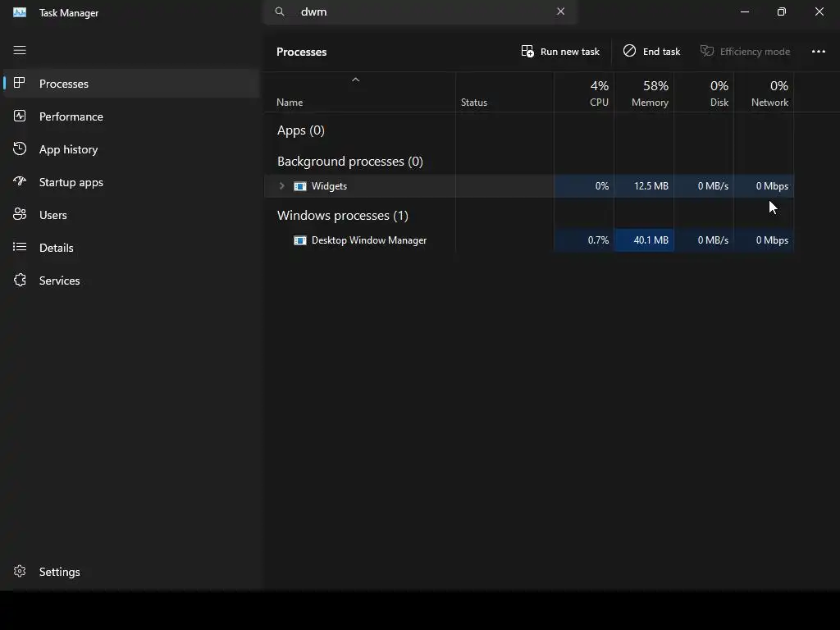Click the Settings gear icon
Viewport: 840px width, 630px height.
click(20, 571)
